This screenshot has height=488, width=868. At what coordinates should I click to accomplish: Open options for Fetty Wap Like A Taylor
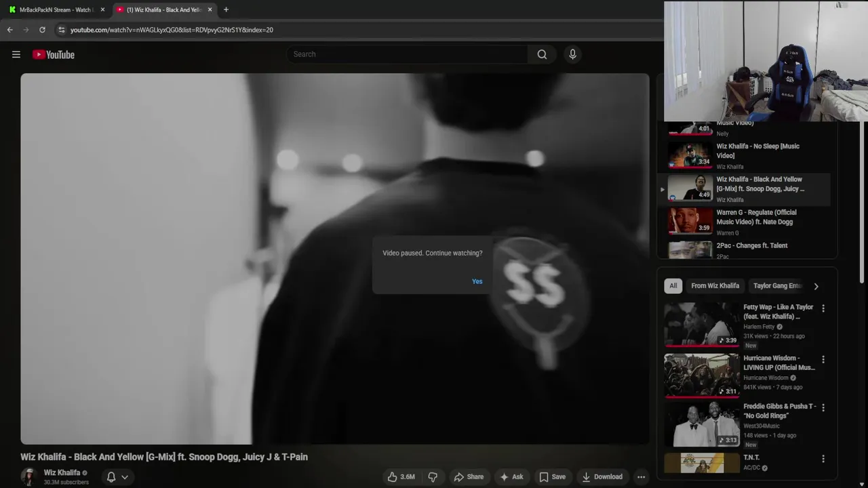[x=823, y=308]
